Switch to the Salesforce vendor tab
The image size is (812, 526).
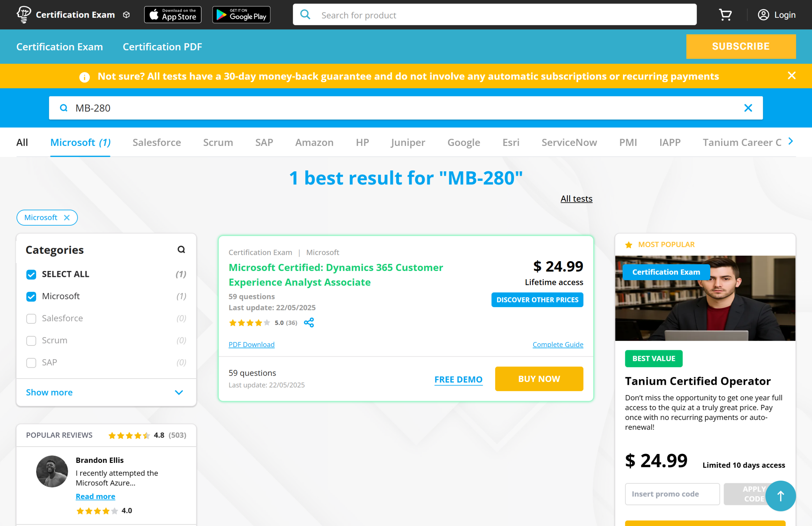157,142
